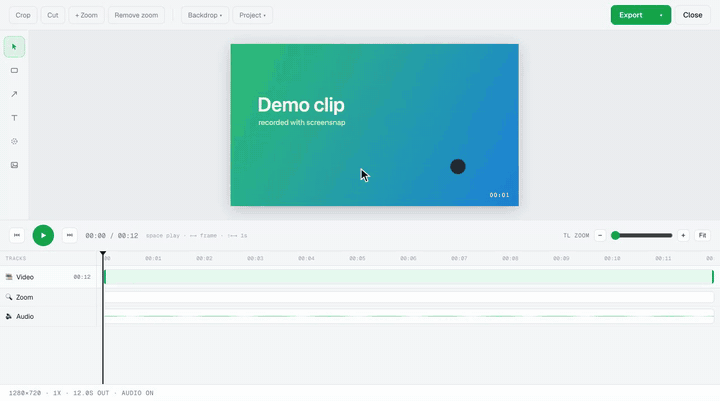720x401 pixels.
Task: Click the audio waveform track
Action: 409,316
